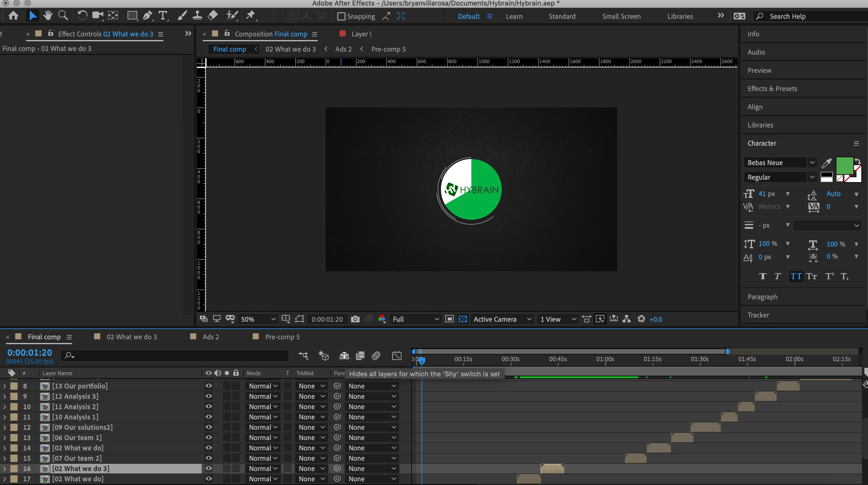The image size is (868, 485).
Task: Click the Search Help field
Action: point(809,16)
